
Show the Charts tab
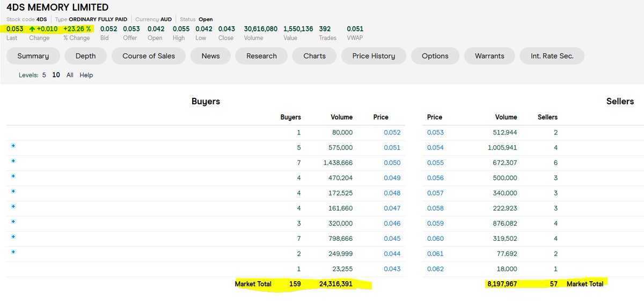coord(314,56)
